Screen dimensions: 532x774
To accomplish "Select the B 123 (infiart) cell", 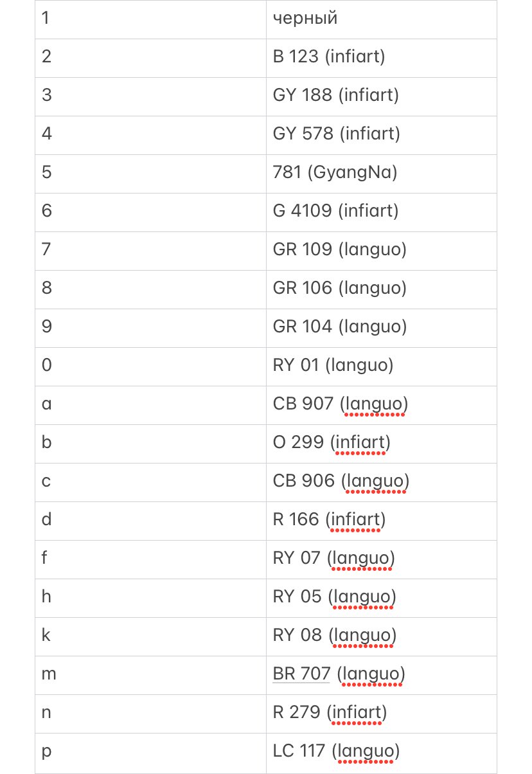I will pos(381,59).
